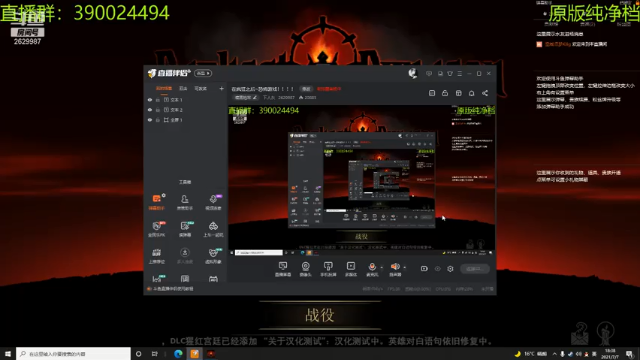The height and width of the screenshot is (360, 640).
Task: Toggle the lock on 文本 1 source
Action: coord(158,100)
